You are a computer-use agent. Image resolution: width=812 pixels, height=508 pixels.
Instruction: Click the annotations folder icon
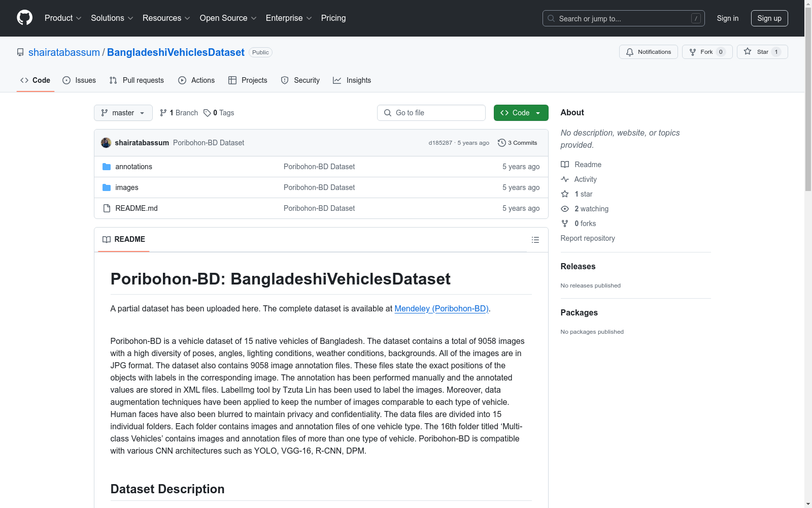point(107,167)
